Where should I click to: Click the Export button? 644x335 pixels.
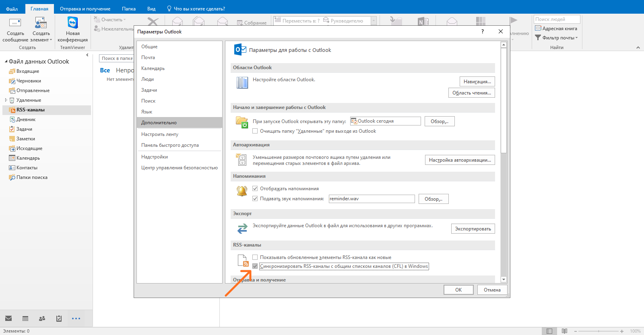click(473, 229)
